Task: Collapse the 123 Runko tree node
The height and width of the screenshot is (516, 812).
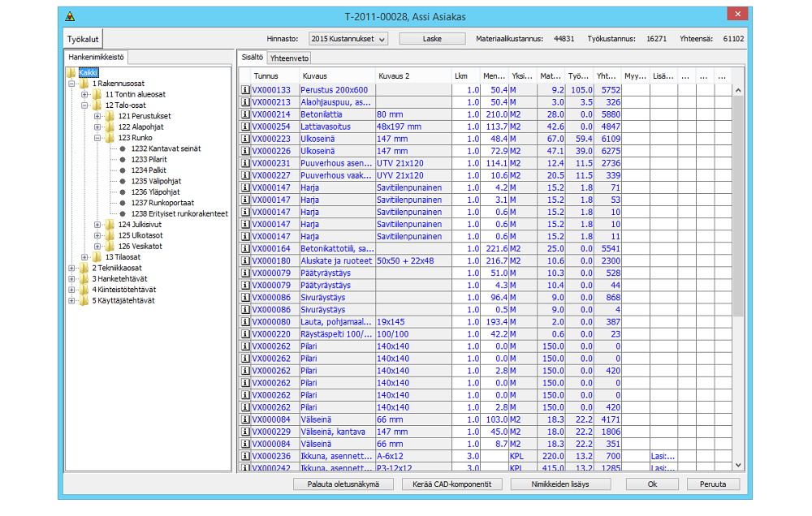Action: coord(97,138)
